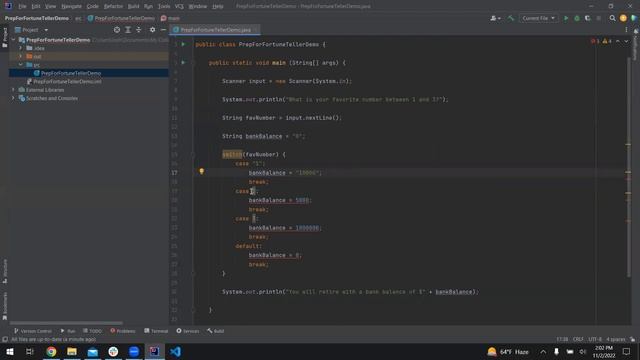Open editor tabs more options menu
The image size is (640, 360).
pos(626,30)
